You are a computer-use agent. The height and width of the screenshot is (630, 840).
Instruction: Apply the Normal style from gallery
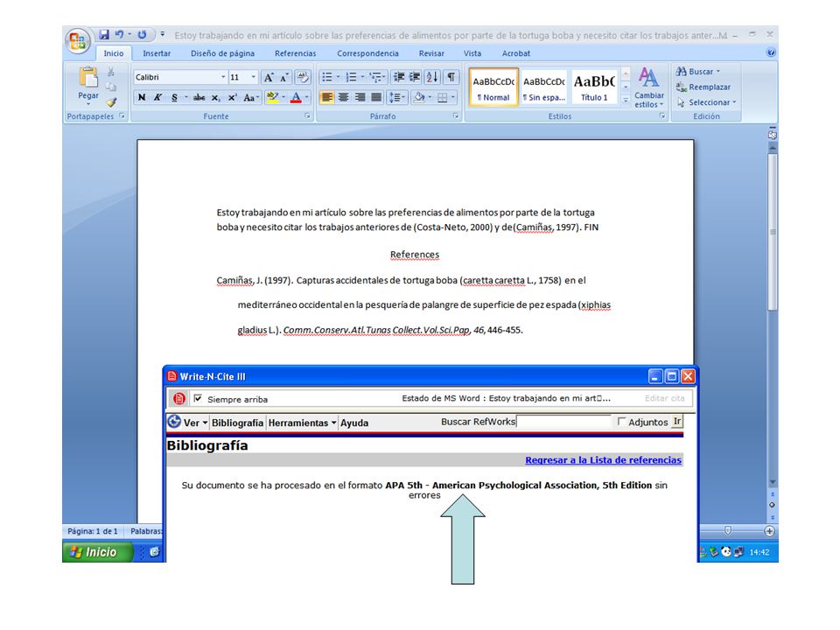[493, 87]
